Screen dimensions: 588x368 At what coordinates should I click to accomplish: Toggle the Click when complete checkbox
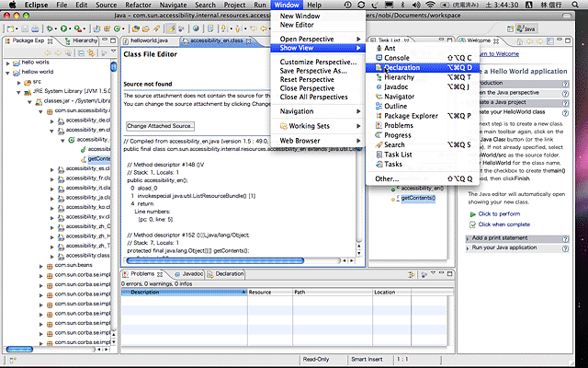tap(472, 224)
